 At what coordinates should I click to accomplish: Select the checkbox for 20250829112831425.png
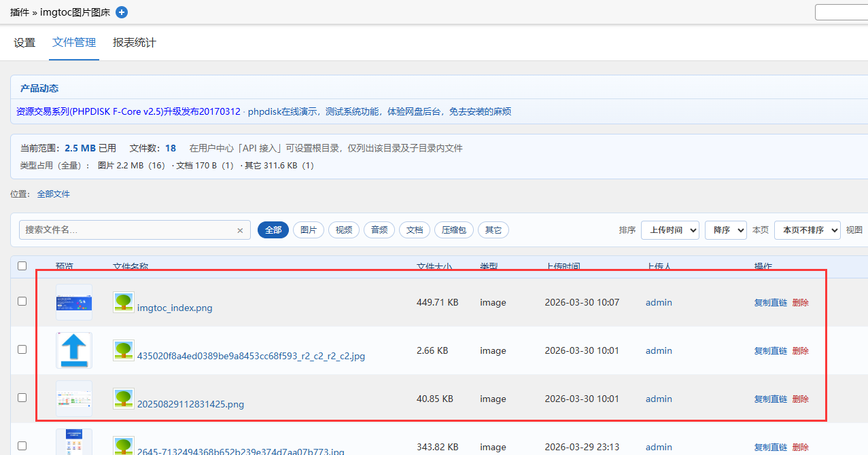click(x=22, y=397)
